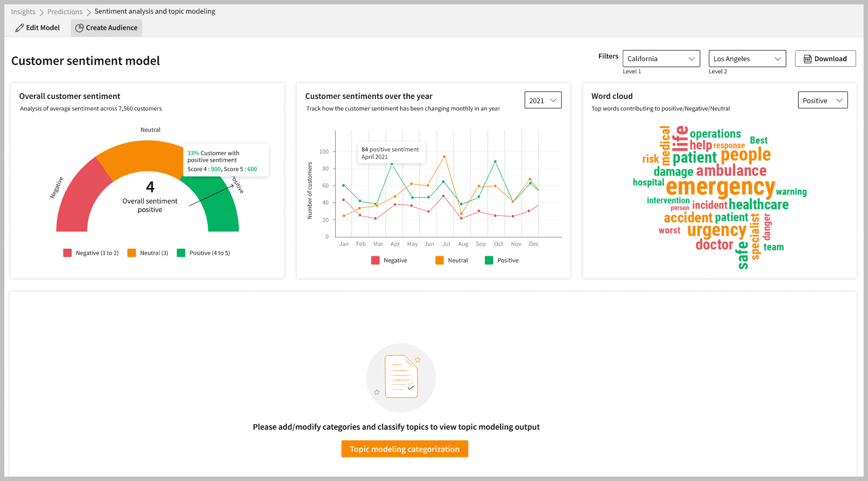Click the Edit Model pencil icon

pos(20,28)
